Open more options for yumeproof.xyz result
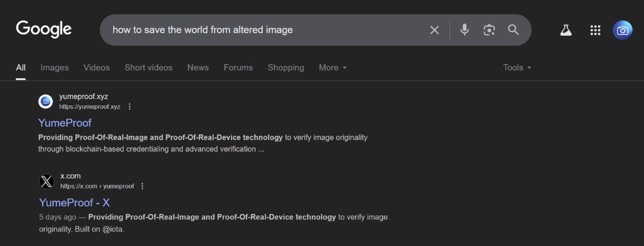This screenshot has width=644, height=246. [130, 107]
